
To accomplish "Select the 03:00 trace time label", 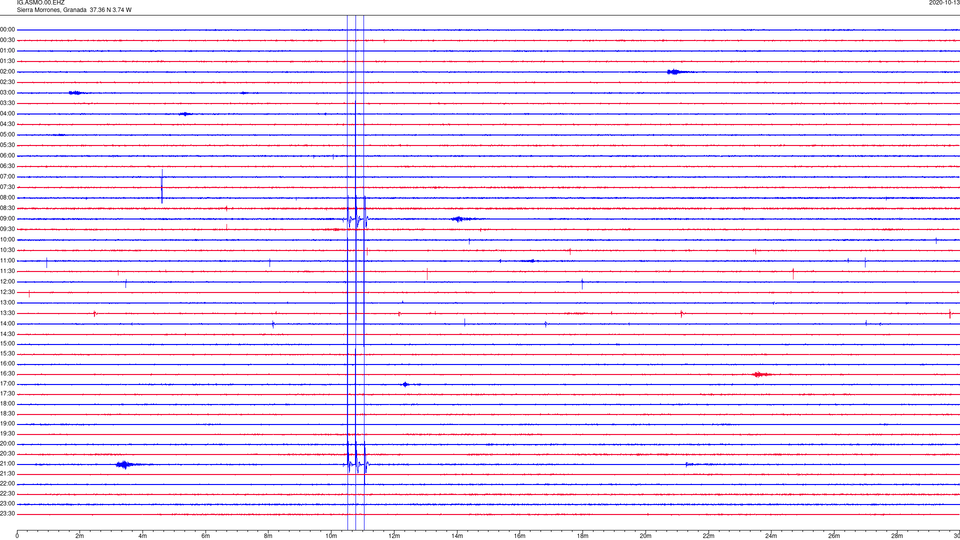I will pos(8,92).
